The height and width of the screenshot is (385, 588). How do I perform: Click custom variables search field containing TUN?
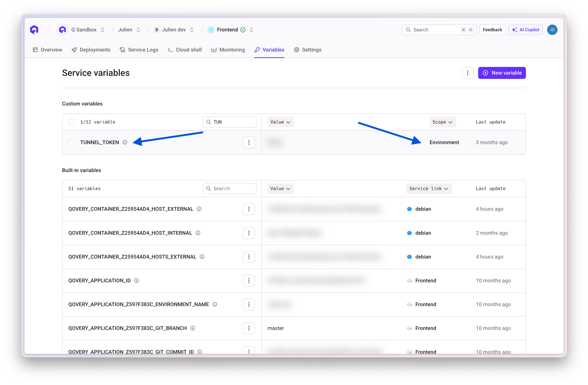(x=230, y=122)
